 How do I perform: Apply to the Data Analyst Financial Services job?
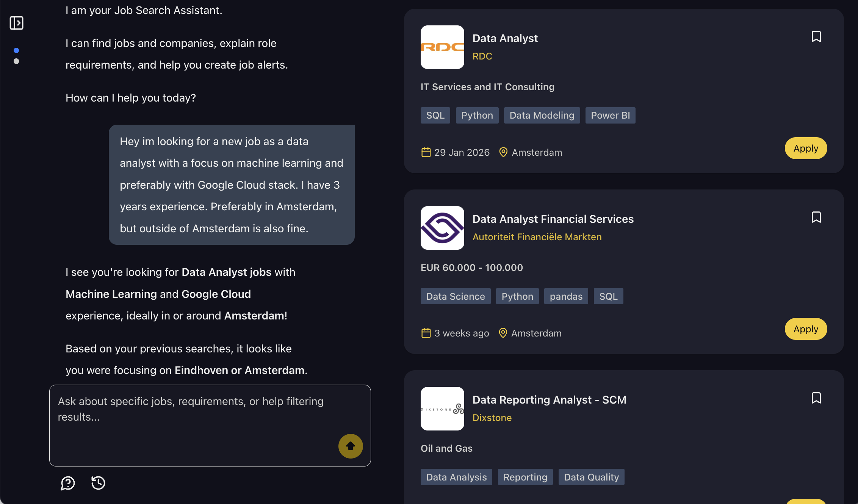point(806,329)
